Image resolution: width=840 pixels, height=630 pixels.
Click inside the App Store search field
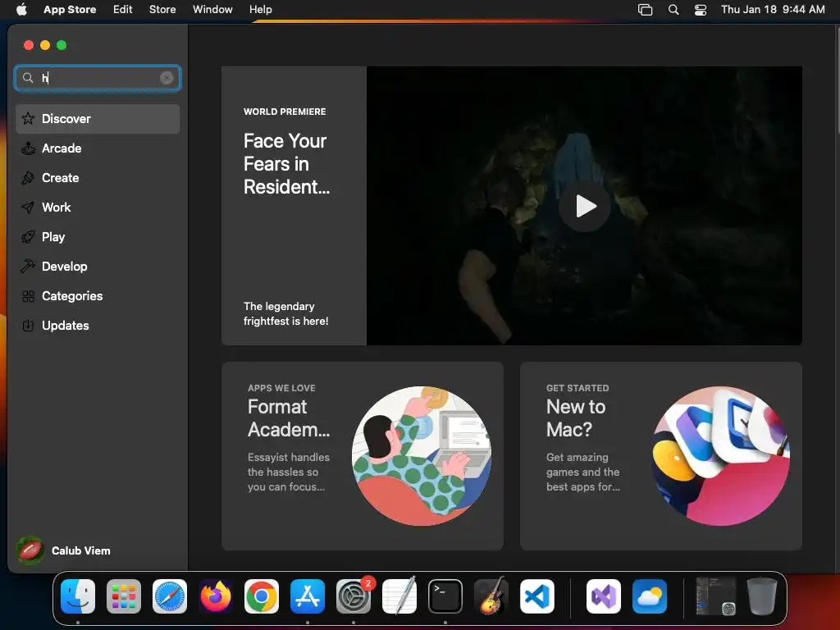(x=98, y=78)
